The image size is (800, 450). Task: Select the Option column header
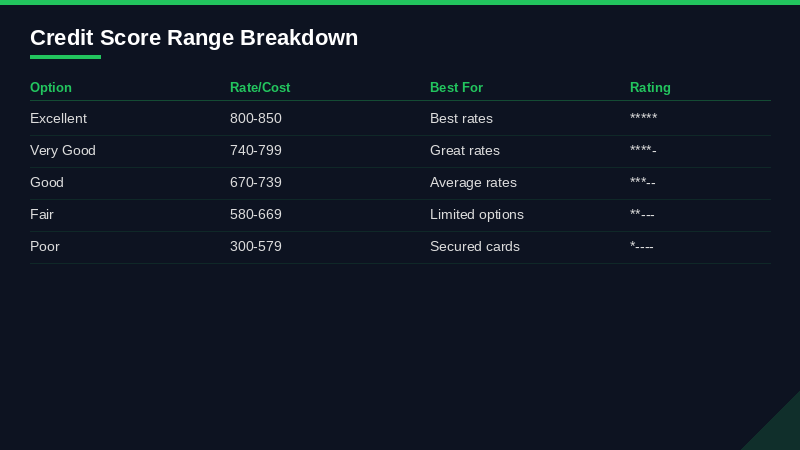coord(51,88)
